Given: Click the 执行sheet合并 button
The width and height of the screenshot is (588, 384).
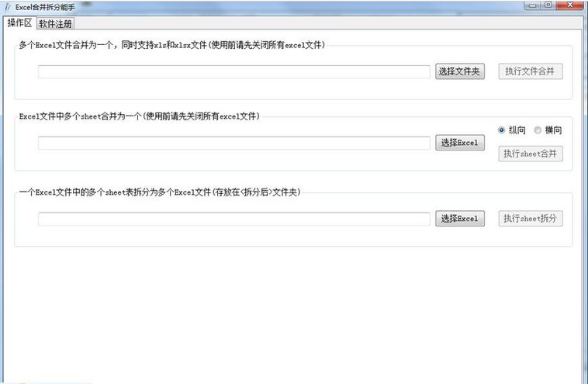Looking at the screenshot, I should click(531, 154).
